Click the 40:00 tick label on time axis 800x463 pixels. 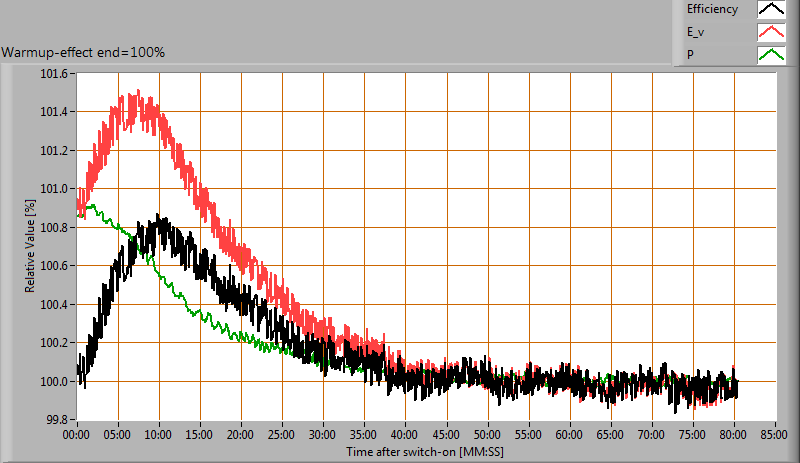pyautogui.click(x=406, y=435)
